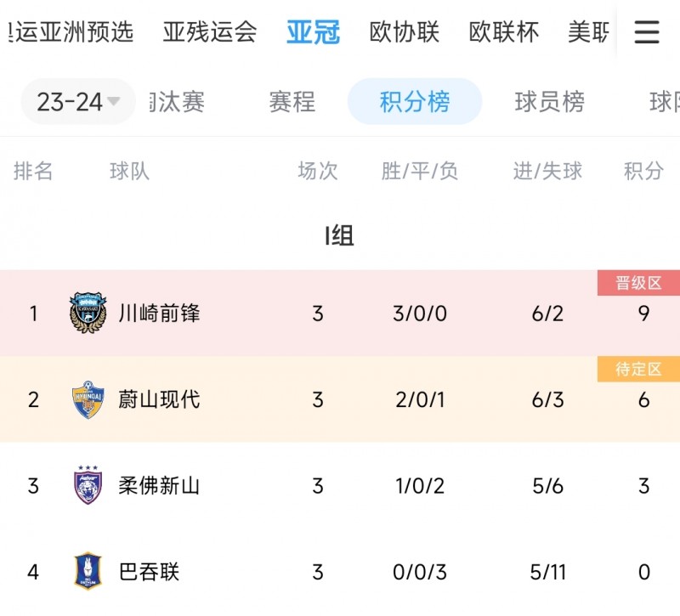Click the 待定区 pending badge
This screenshot has height=616, width=680.
[x=638, y=370]
